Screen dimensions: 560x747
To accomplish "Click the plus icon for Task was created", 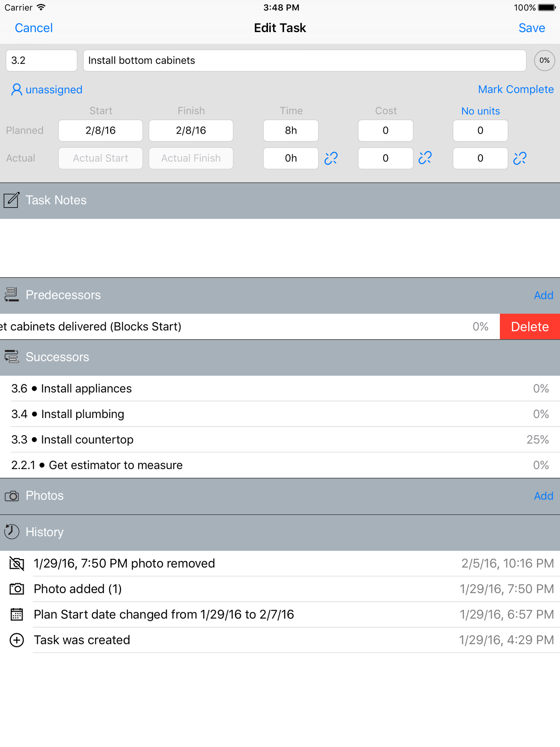I will (16, 640).
